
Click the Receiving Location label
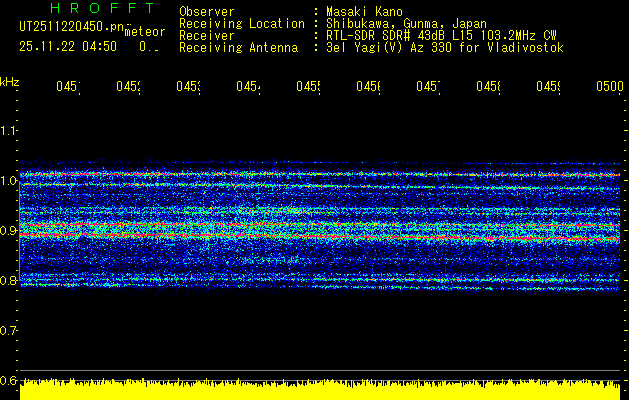tap(242, 24)
